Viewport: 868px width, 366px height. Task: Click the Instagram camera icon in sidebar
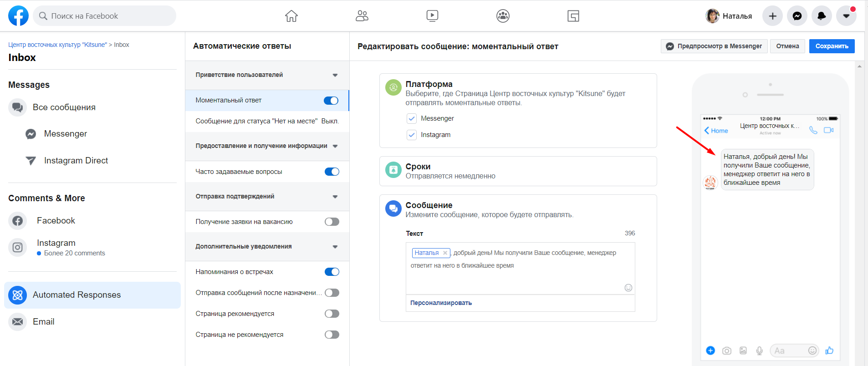coord(18,247)
